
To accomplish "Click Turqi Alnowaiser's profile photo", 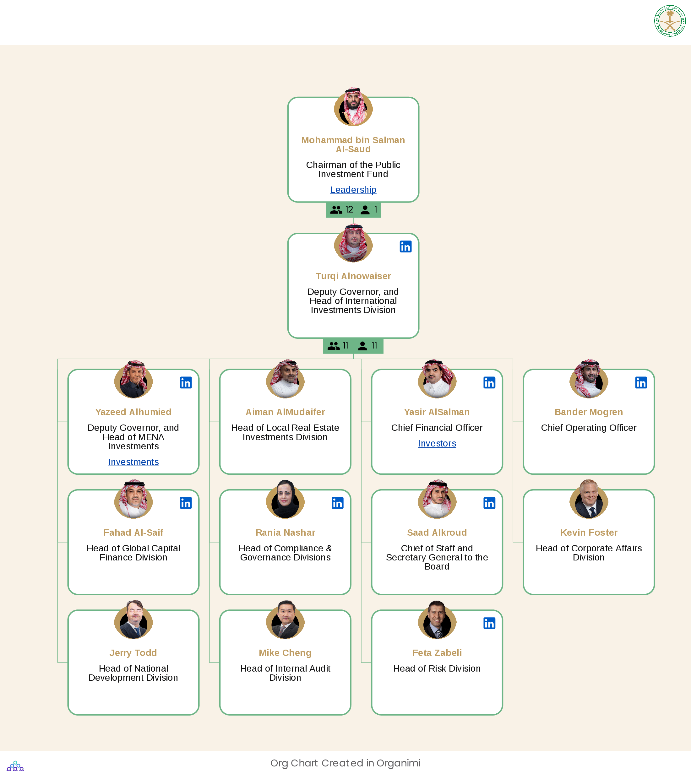I will [353, 243].
